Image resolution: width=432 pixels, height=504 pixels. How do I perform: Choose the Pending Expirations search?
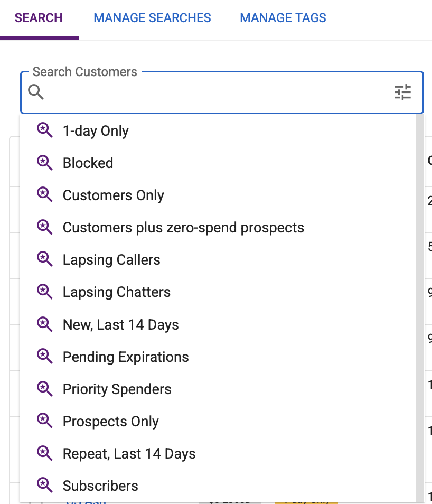(218, 357)
